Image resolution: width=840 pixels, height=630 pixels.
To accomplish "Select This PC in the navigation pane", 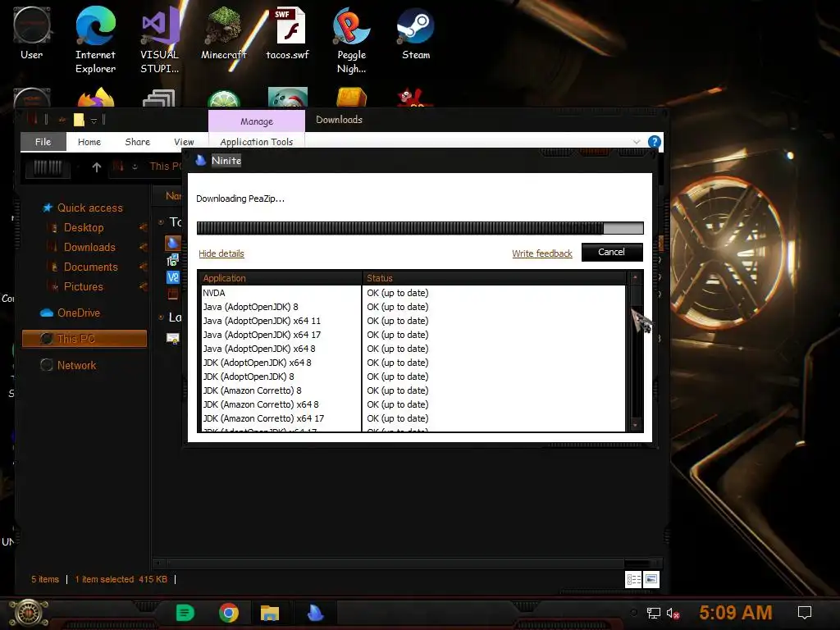I will (x=84, y=339).
